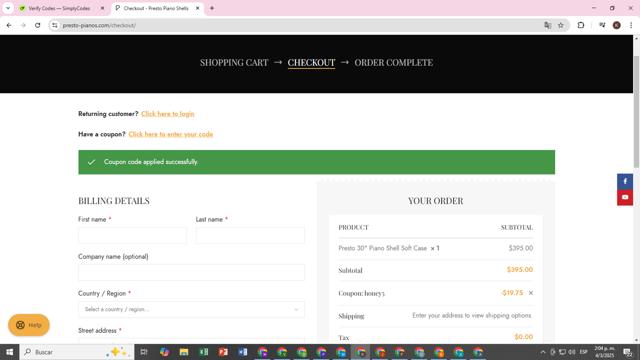Image resolution: width=640 pixels, height=360 pixels.
Task: Click the Buscar taskbar search box
Action: coord(77,352)
